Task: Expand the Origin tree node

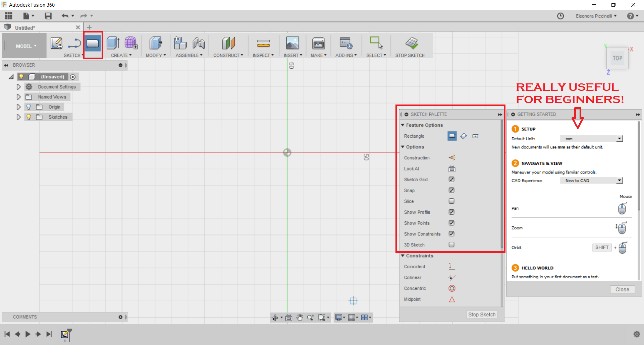Action: click(18, 107)
